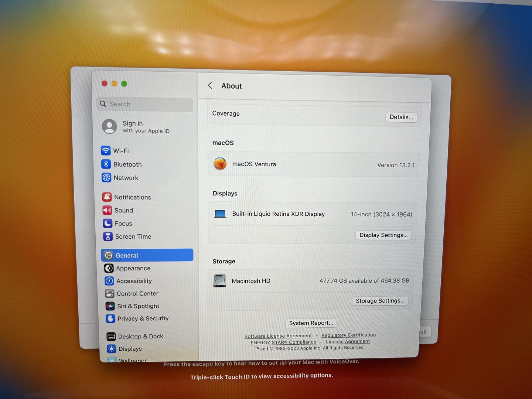Click the Coverage Details button

[x=401, y=117]
